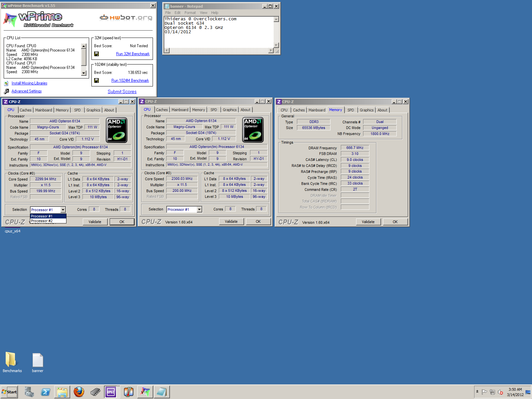Switch to Notepad taskbar button
Viewport: 532px width, 399px height.
point(162,392)
